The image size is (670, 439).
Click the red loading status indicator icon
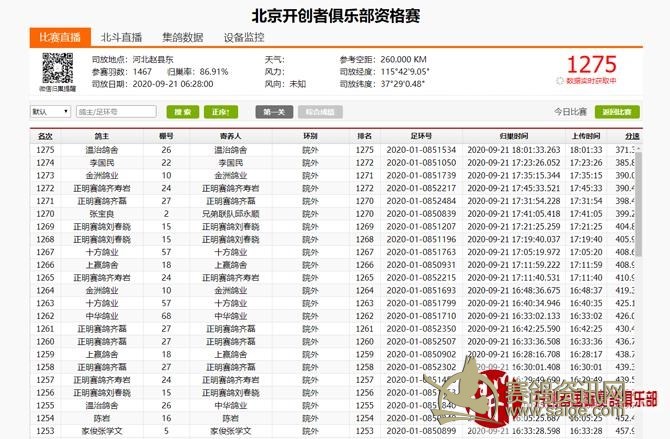coord(559,81)
